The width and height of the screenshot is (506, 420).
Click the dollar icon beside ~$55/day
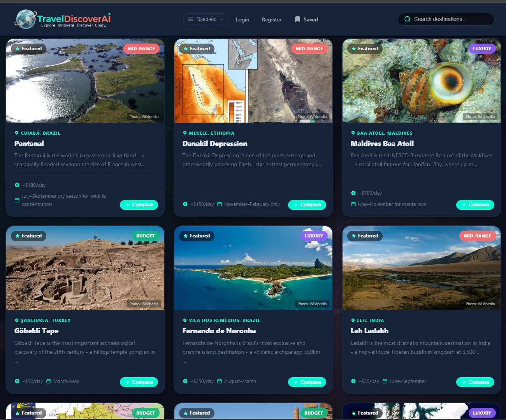coord(353,381)
